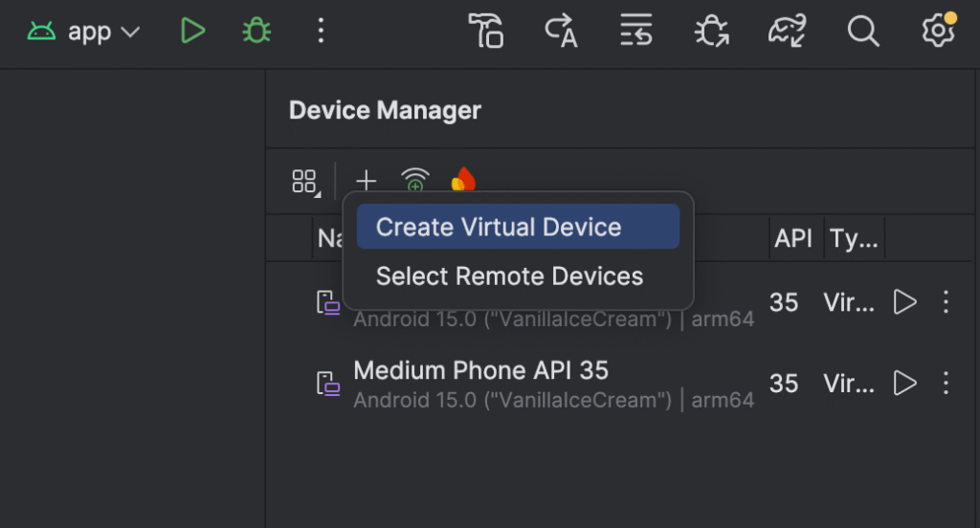Pair device using Wi-Fi icon
980x528 pixels.
tap(415, 181)
